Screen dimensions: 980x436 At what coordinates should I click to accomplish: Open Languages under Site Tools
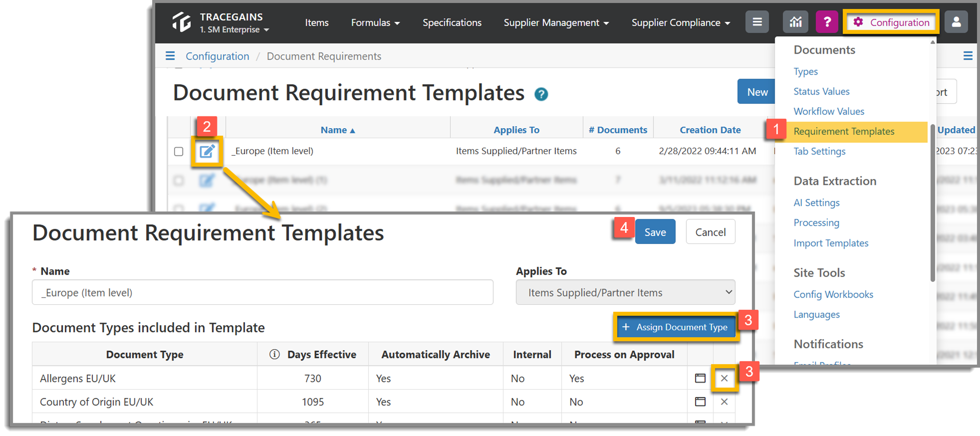816,314
